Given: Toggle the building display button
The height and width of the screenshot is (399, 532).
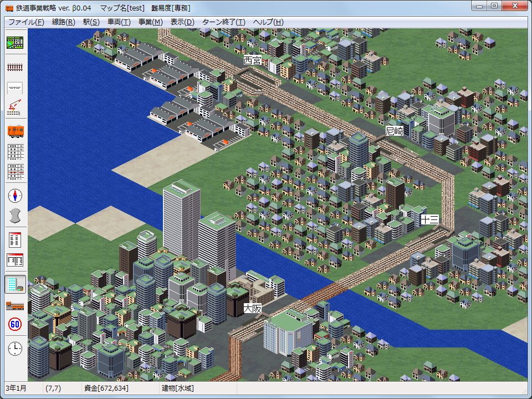Looking at the screenshot, I should click(x=15, y=284).
